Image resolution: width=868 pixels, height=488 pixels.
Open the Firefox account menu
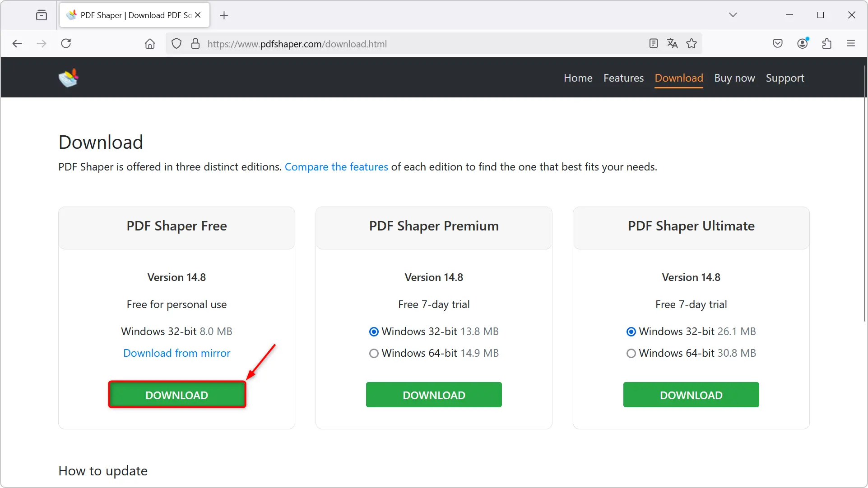pos(803,43)
